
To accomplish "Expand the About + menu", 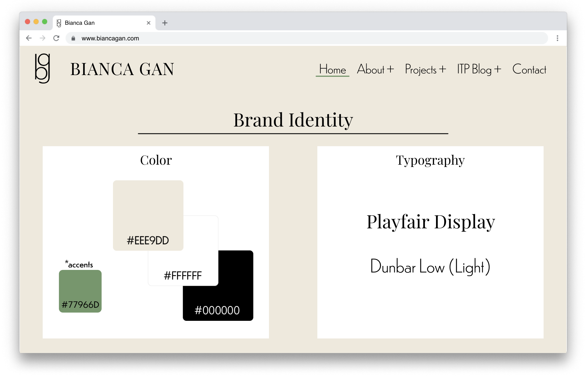I will click(x=375, y=69).
